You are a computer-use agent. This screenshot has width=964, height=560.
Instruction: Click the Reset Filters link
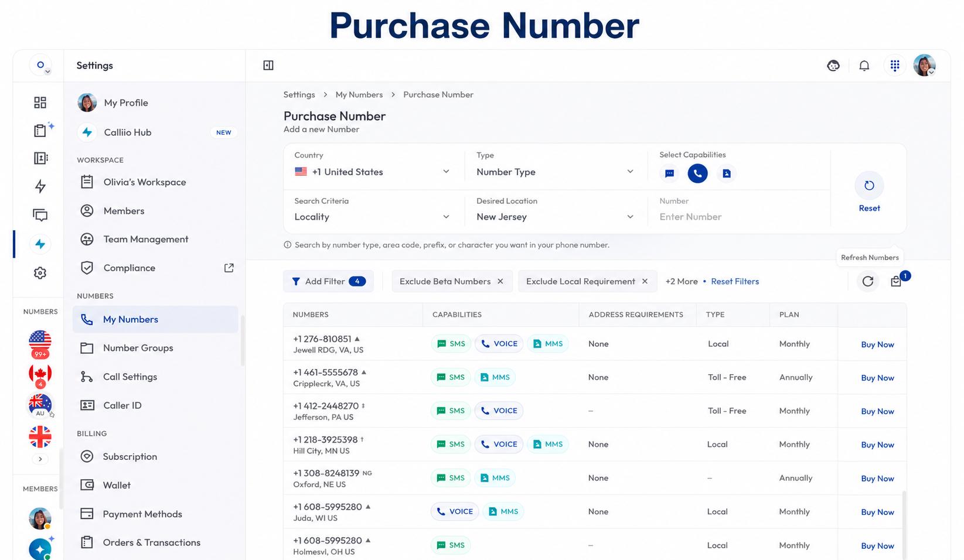735,281
